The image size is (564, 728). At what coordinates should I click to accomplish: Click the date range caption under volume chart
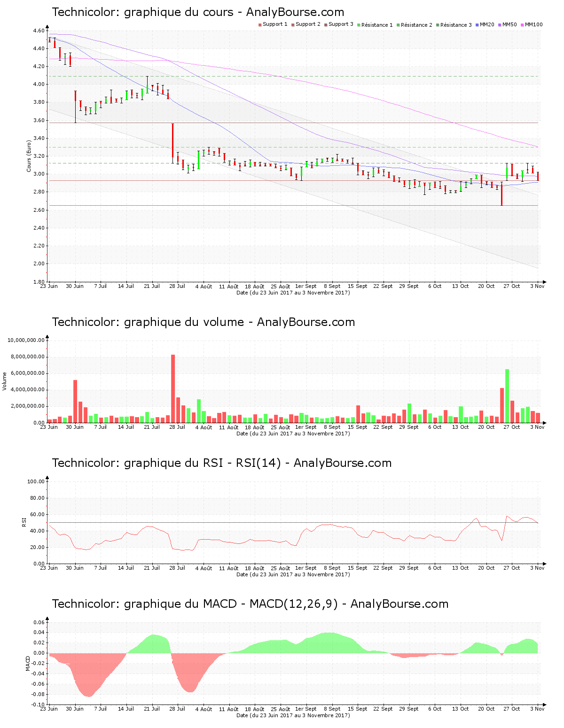pos(293,434)
